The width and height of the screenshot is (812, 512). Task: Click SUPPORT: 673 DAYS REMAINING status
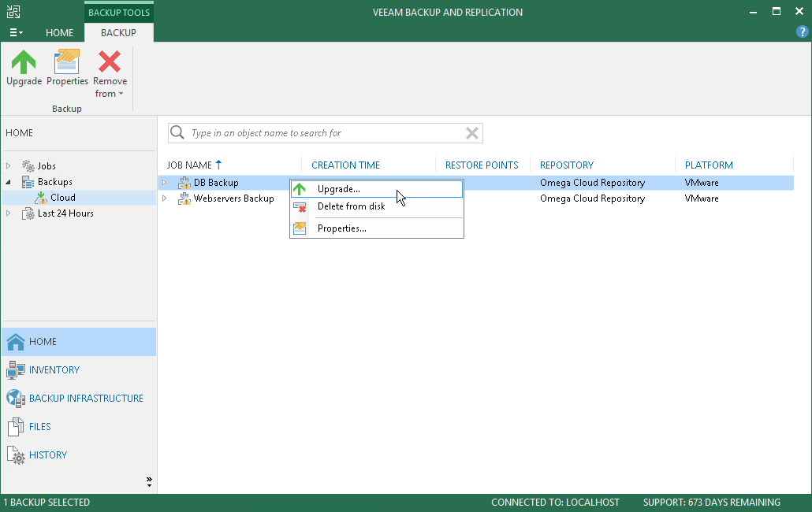(x=712, y=503)
